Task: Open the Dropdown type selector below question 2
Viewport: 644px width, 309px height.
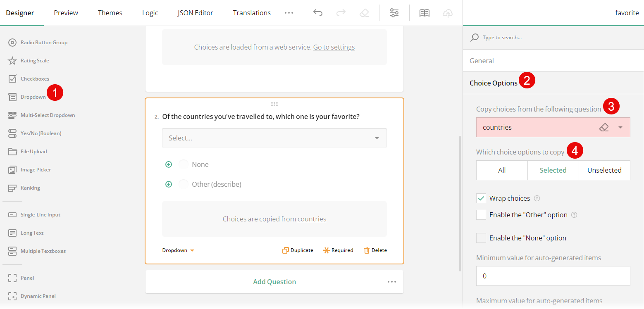Action: 177,250
